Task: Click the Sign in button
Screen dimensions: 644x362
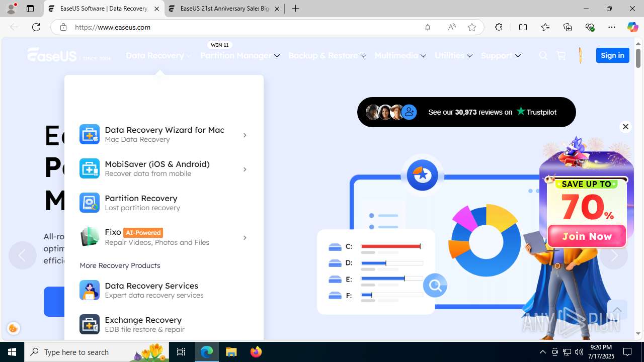Action: click(x=612, y=55)
